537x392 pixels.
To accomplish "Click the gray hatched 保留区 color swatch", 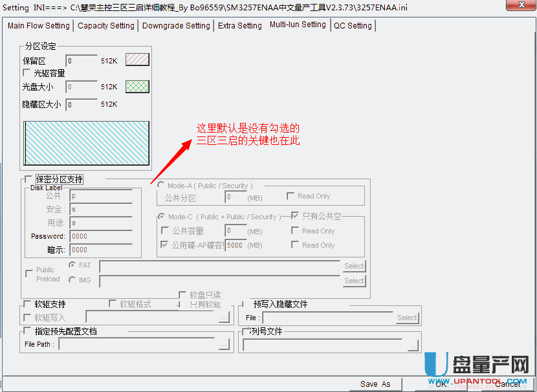I will 137,60.
